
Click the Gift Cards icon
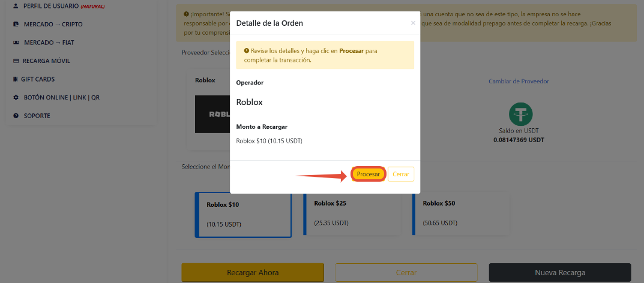tap(16, 79)
